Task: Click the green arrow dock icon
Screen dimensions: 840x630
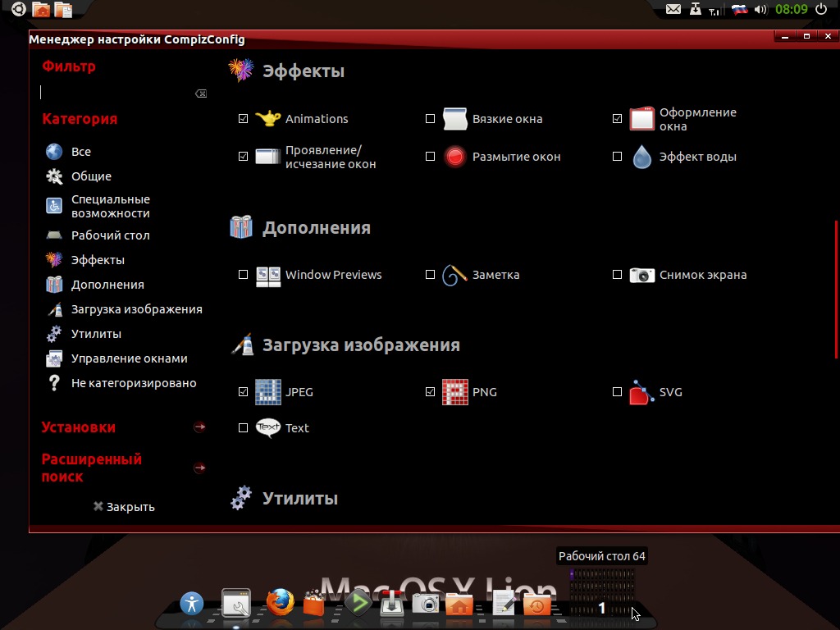Action: (358, 603)
